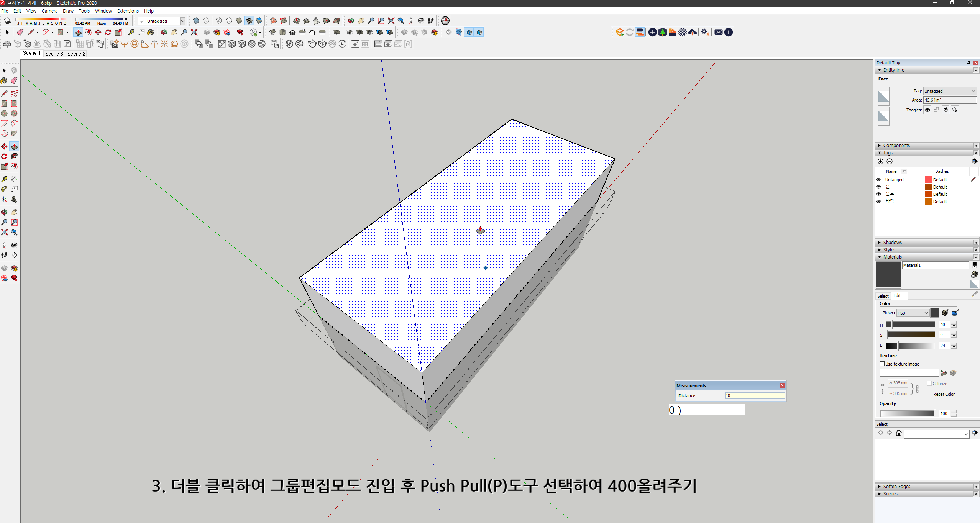Open the Camera menu
Image resolution: width=980 pixels, height=523 pixels.
tap(49, 11)
